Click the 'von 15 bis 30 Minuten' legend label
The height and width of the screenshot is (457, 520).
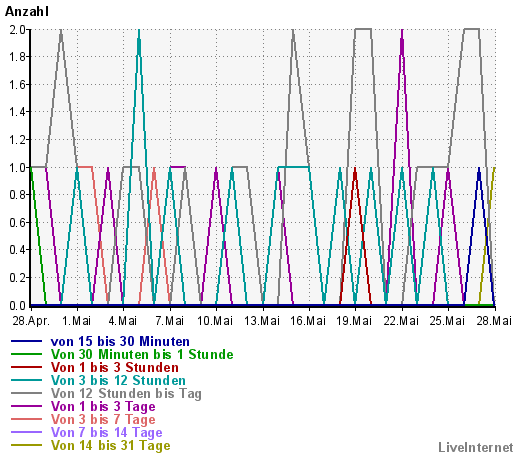[x=120, y=342]
